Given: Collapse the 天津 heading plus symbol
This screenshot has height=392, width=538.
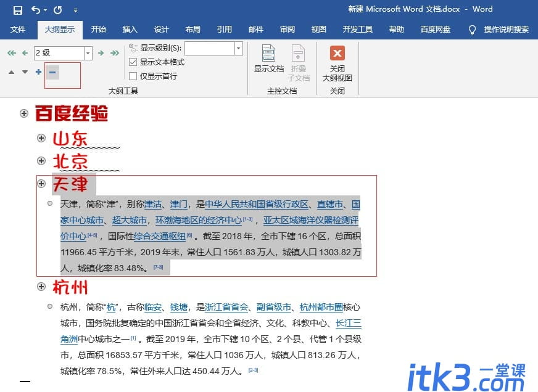Looking at the screenshot, I should pos(41,184).
